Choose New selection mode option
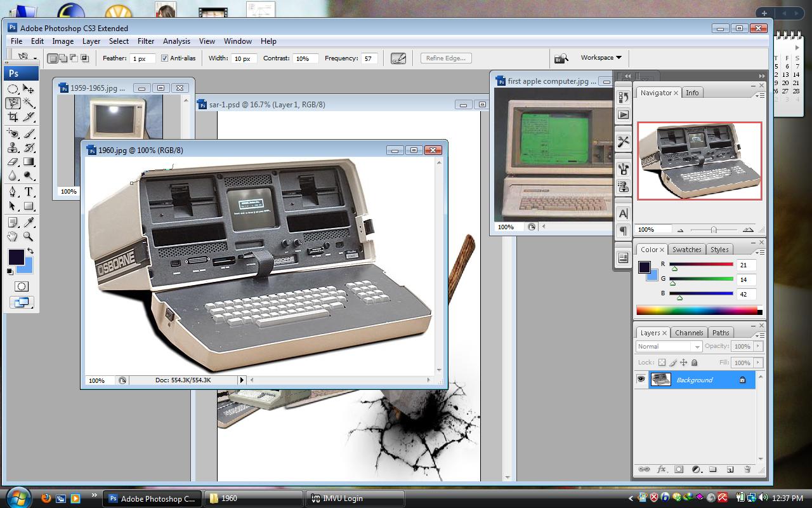The image size is (812, 508). tap(53, 58)
